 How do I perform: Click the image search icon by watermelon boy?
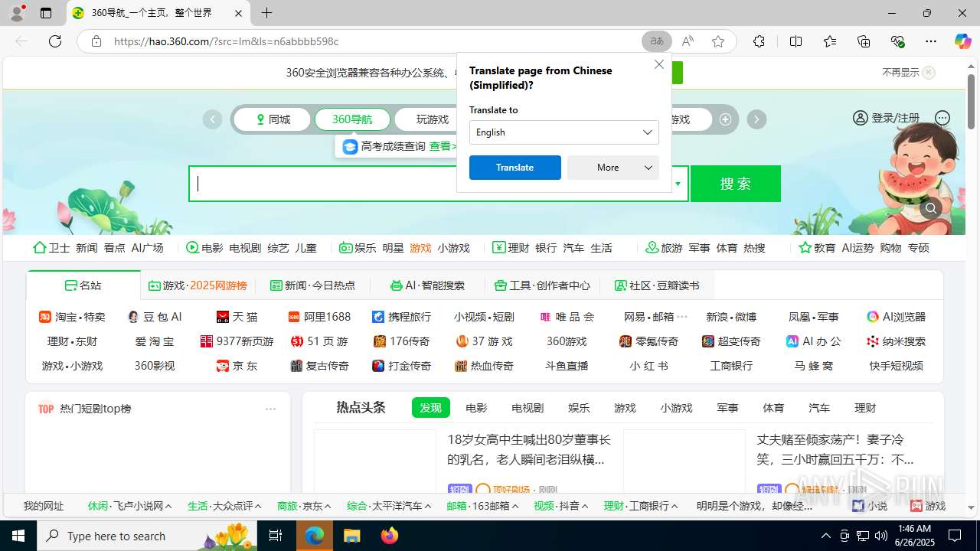pyautogui.click(x=931, y=208)
